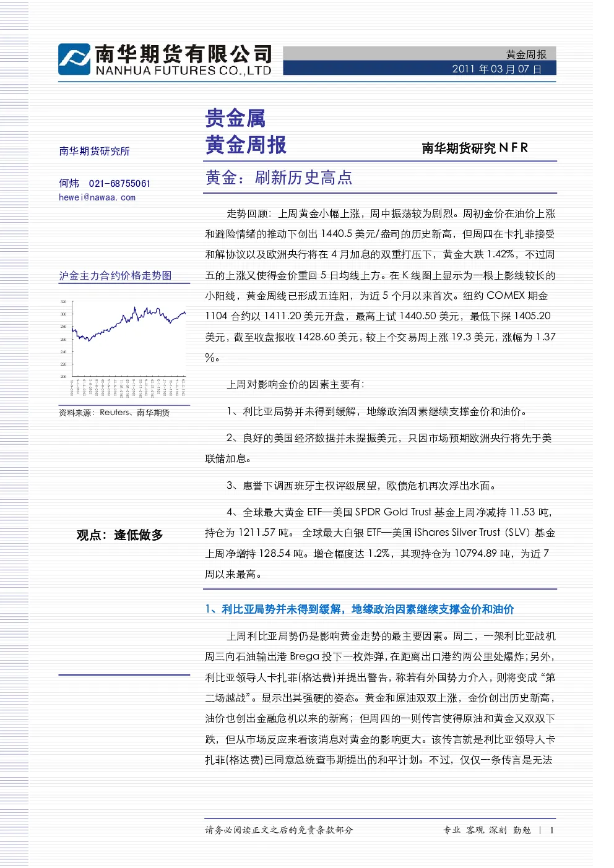Click blue section heading '1、利比亚局势并未得到缓解，地缘政治因素'
Screen dimensions: 614x868
coord(360,609)
